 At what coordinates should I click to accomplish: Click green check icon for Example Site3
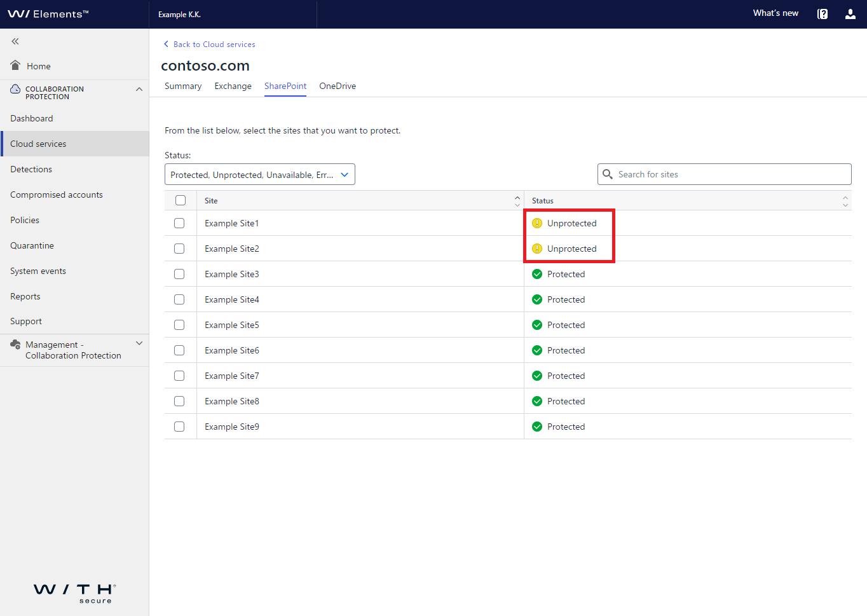(x=537, y=274)
